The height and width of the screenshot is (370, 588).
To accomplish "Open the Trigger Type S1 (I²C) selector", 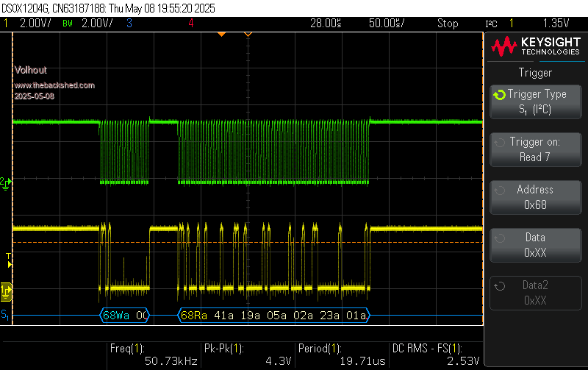I will tap(534, 102).
